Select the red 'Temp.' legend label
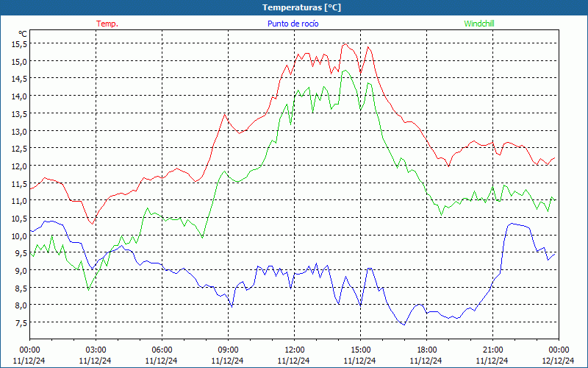Viewport: 588px width, 368px height. (x=107, y=24)
